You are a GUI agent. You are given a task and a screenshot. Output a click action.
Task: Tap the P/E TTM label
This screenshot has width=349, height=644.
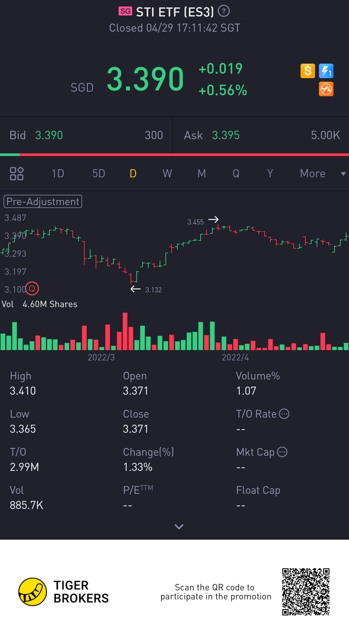point(138,490)
